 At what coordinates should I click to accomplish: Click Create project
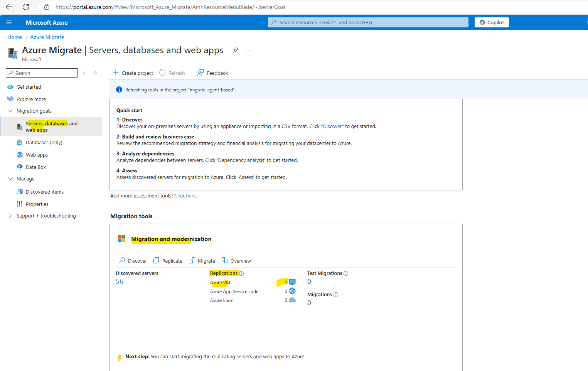(x=133, y=73)
